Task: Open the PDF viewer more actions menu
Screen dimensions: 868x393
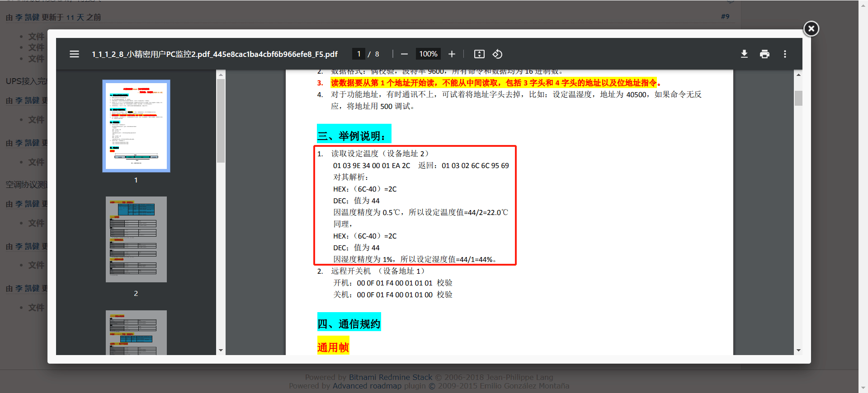Action: point(785,54)
